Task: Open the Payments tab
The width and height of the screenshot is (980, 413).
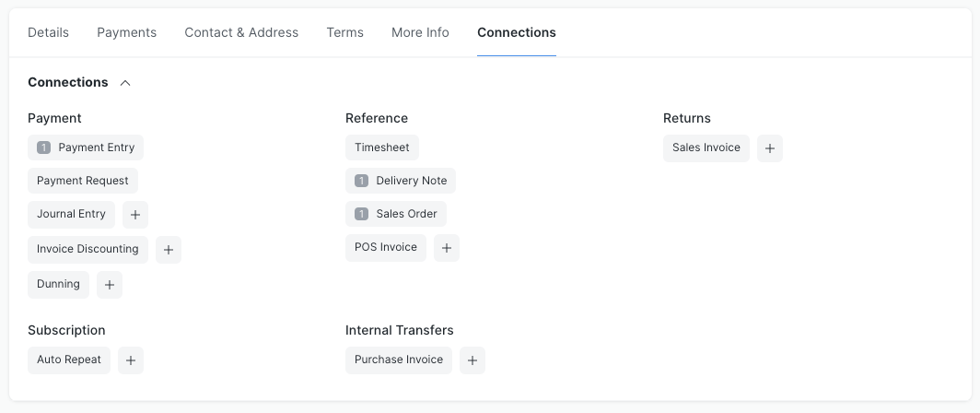Action: point(126,32)
